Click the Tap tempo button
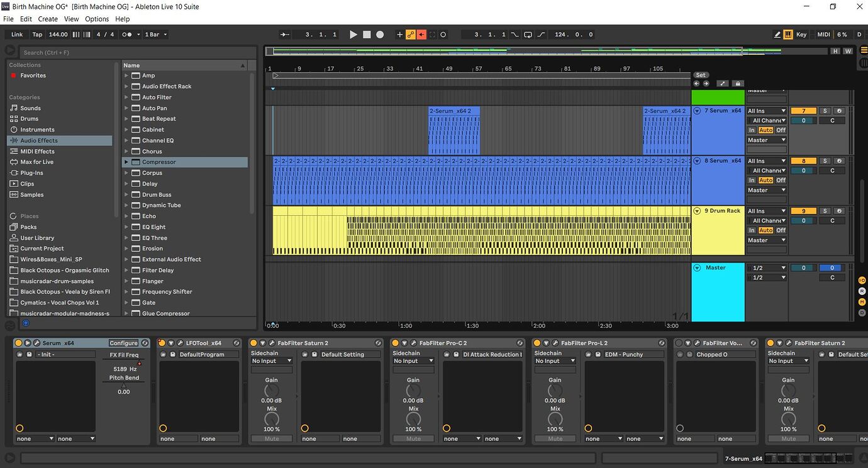Screen dimensions: 868x468 click(38, 35)
